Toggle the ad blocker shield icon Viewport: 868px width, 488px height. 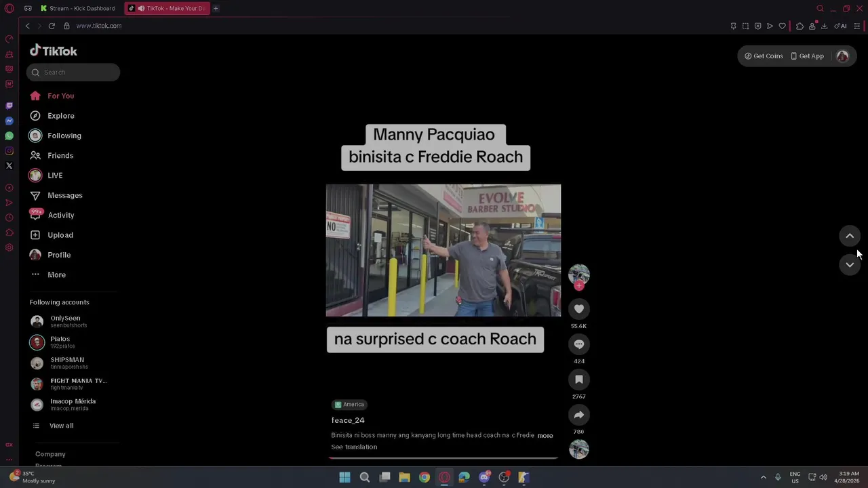point(757,26)
